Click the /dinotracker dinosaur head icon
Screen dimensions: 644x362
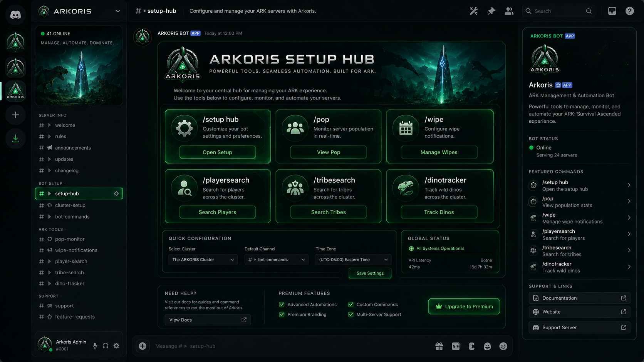pyautogui.click(x=406, y=188)
